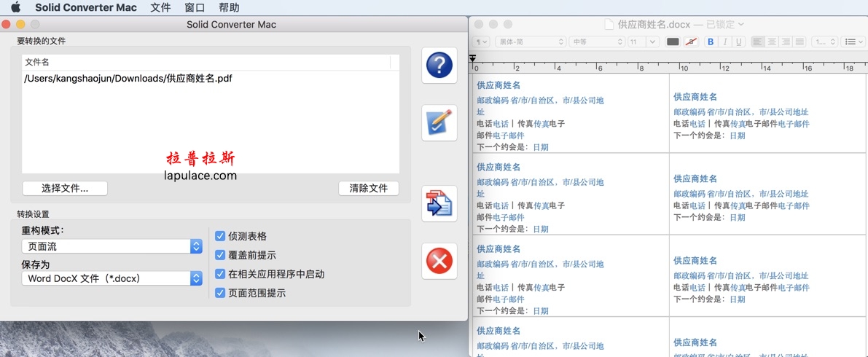Open the 窗口 menu

click(195, 7)
